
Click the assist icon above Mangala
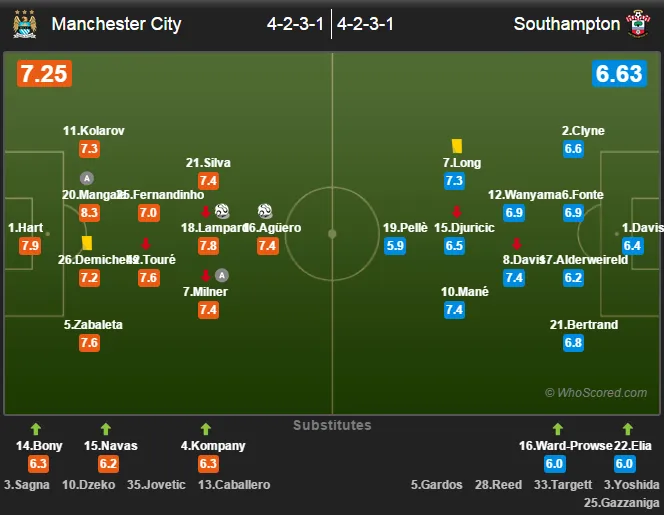click(87, 178)
